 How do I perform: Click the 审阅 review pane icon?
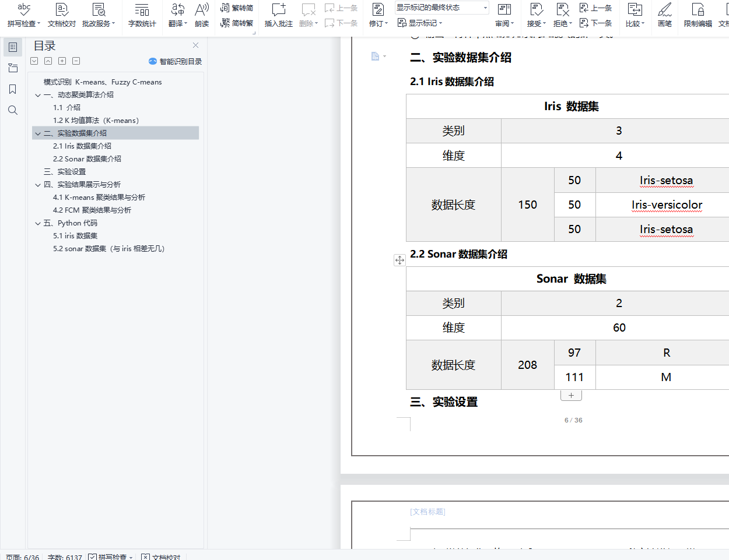[x=504, y=9]
